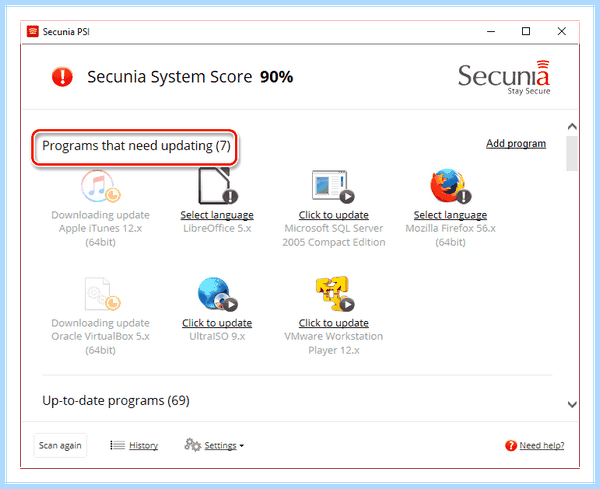Image resolution: width=600 pixels, height=489 pixels.
Task: Click the Secunia PSI title bar icon
Action: pos(33,31)
